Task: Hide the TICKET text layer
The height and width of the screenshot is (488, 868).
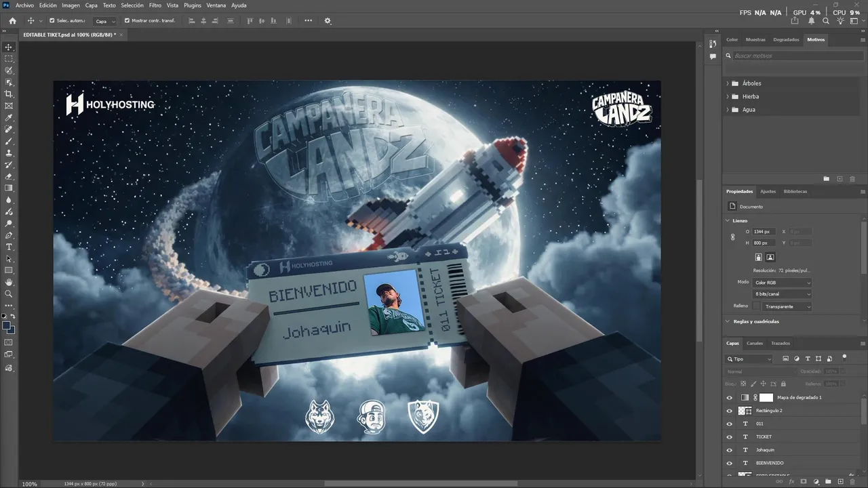Action: (730, 436)
